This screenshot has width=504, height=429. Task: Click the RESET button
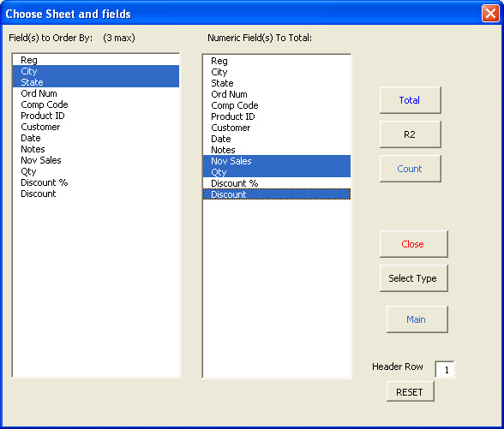[410, 392]
